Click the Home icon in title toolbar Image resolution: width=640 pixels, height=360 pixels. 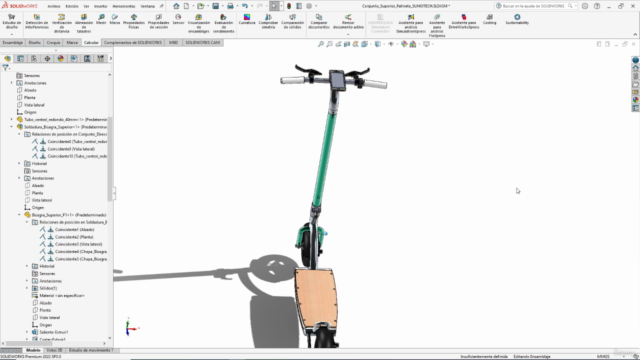coord(176,6)
